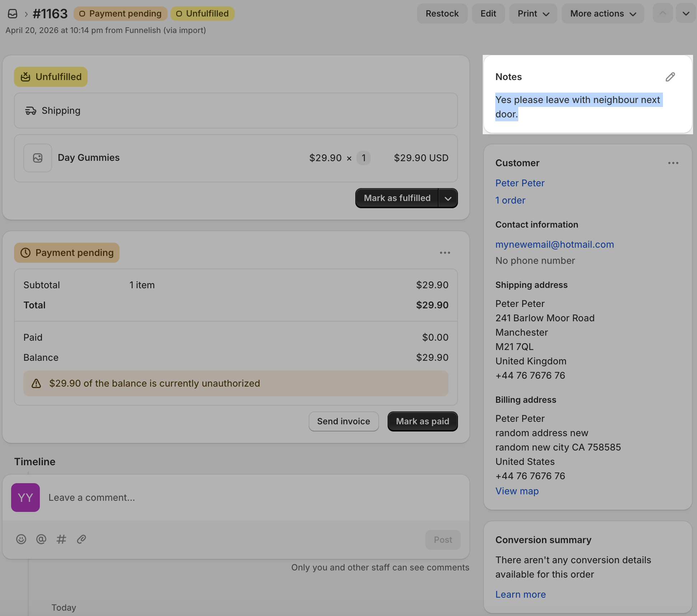
Task: Click Mark as paid button
Action: 422,421
